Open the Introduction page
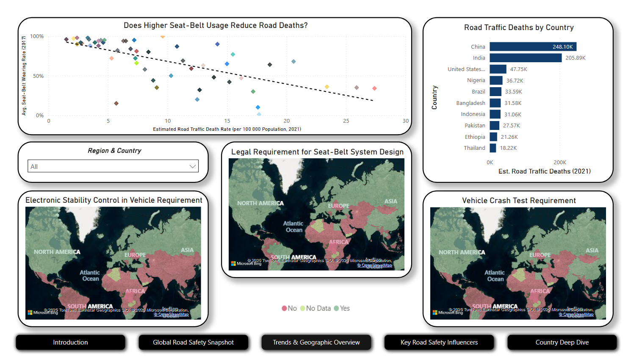The width and height of the screenshot is (631, 364). pyautogui.click(x=71, y=342)
